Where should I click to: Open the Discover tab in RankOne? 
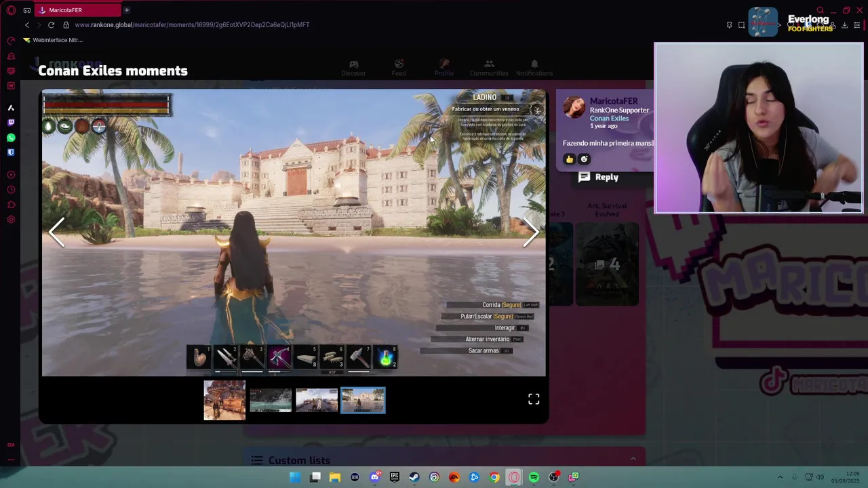pyautogui.click(x=353, y=68)
